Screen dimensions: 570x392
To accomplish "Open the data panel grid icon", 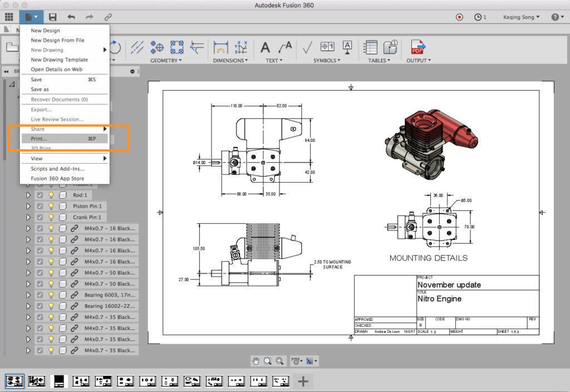I will coord(9,17).
